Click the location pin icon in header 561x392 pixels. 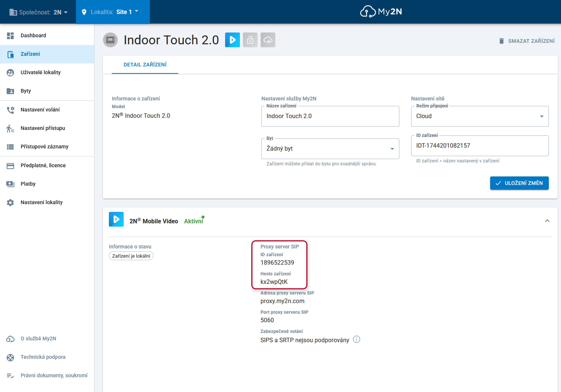(x=84, y=12)
